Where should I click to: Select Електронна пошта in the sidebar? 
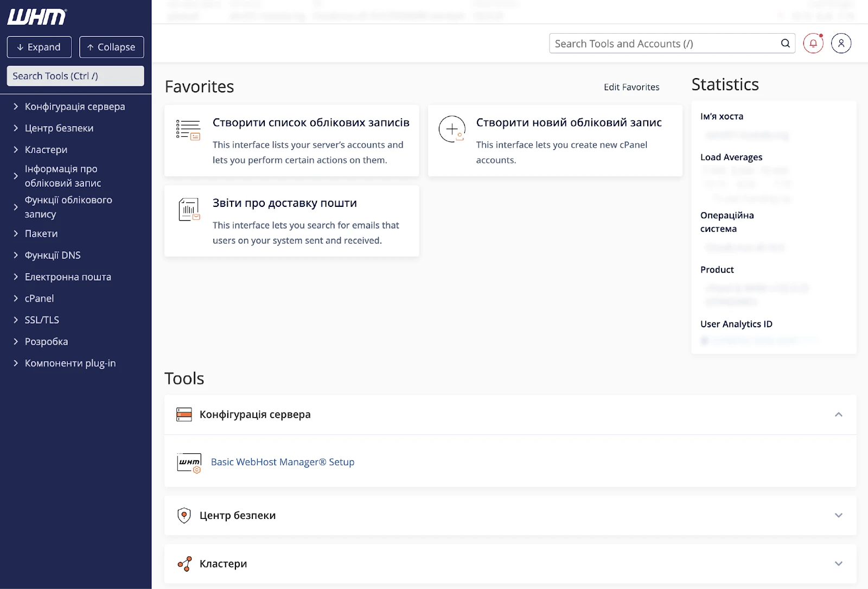point(68,277)
